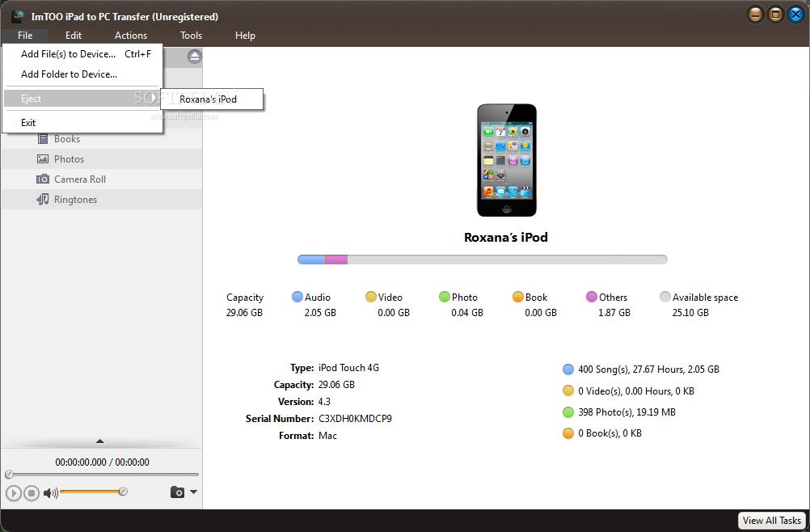Click the playback time counter
The image size is (810, 532).
click(x=103, y=462)
